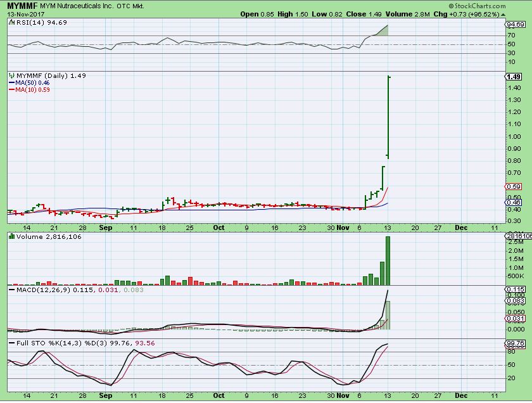Click the 0.115 MACD value tag

(514, 290)
